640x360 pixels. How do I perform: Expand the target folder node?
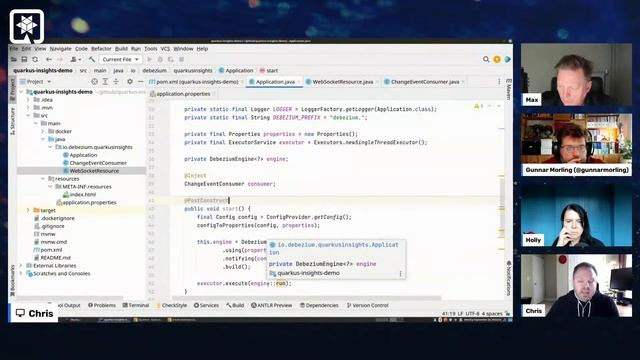point(28,210)
